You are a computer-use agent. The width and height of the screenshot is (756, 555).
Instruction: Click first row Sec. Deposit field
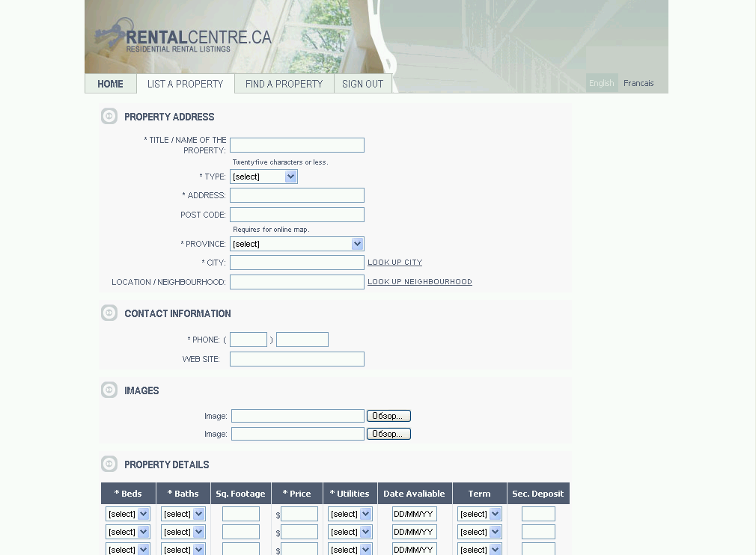coord(538,514)
